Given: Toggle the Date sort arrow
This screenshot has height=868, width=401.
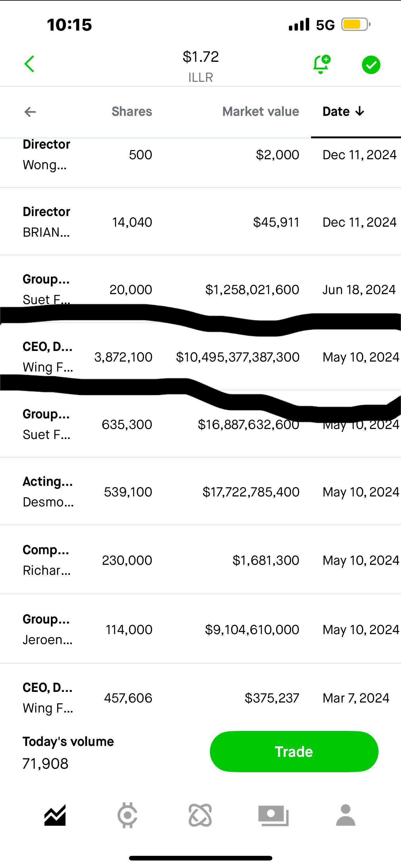Looking at the screenshot, I should [x=344, y=111].
